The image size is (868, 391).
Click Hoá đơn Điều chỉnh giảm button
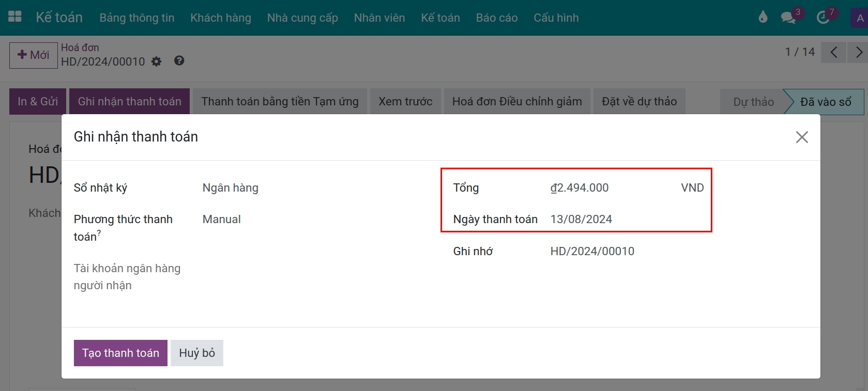[x=517, y=101]
